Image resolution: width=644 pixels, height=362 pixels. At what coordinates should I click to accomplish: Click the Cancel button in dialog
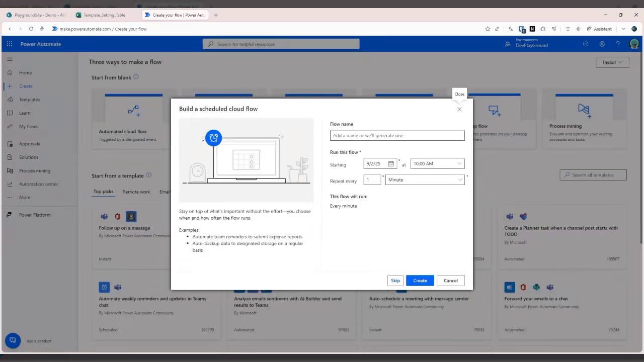(x=451, y=281)
